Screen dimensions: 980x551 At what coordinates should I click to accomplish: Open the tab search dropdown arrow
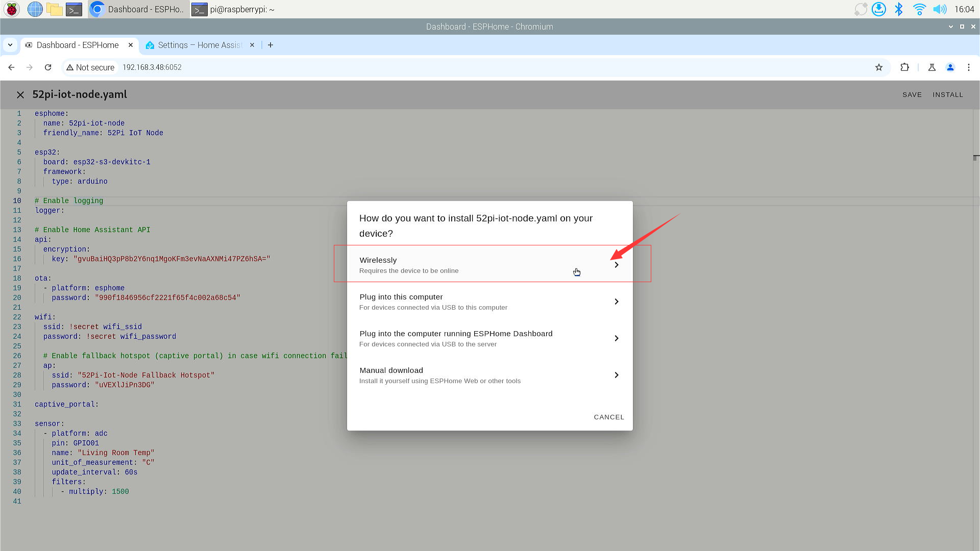pos(10,45)
